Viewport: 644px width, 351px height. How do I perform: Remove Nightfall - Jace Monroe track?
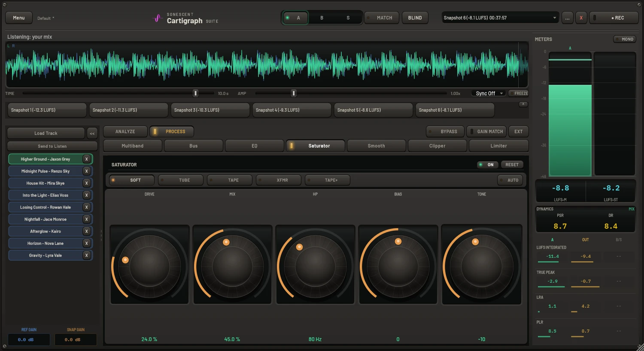86,219
